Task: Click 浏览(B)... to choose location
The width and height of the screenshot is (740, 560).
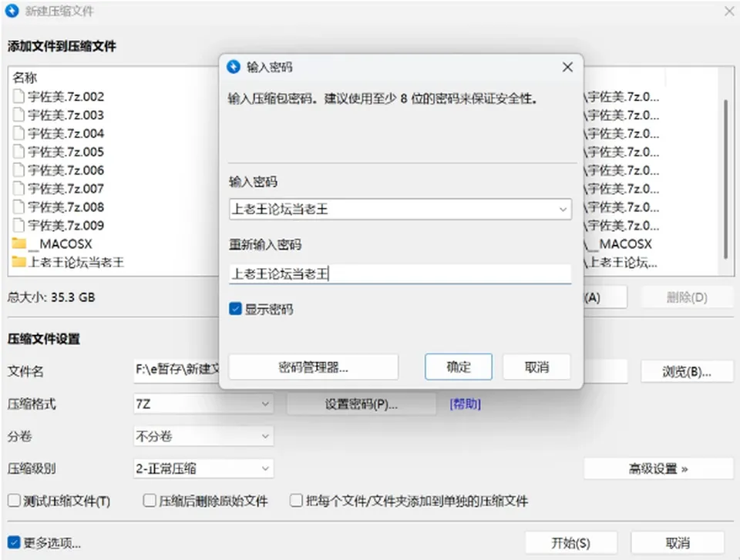Action: point(687,372)
